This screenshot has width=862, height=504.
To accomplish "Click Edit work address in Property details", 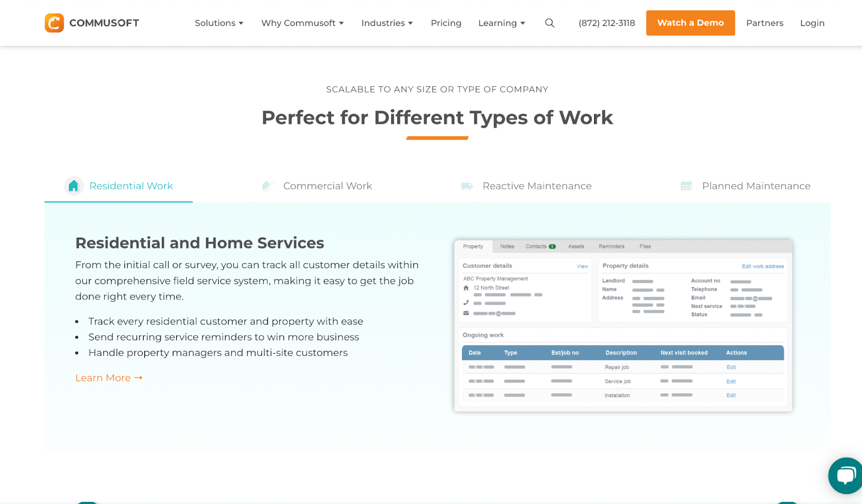I will pos(763,266).
